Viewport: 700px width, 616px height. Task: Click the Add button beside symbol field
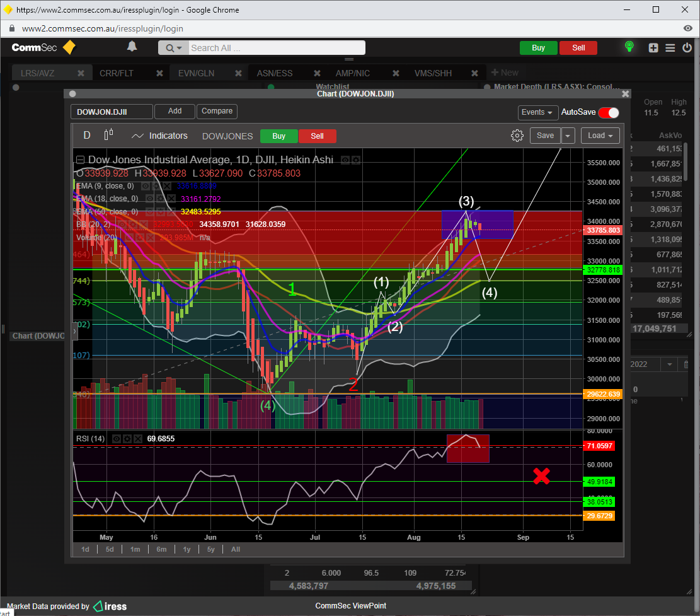175,111
